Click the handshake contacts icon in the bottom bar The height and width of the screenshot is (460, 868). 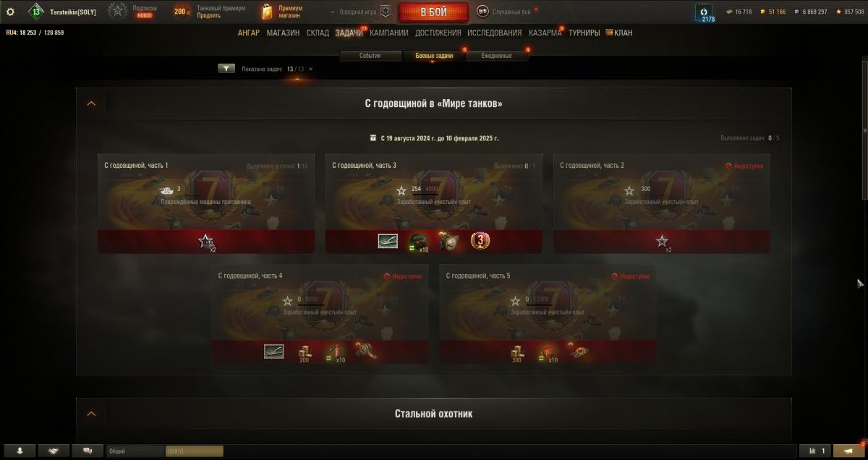pyautogui.click(x=54, y=451)
